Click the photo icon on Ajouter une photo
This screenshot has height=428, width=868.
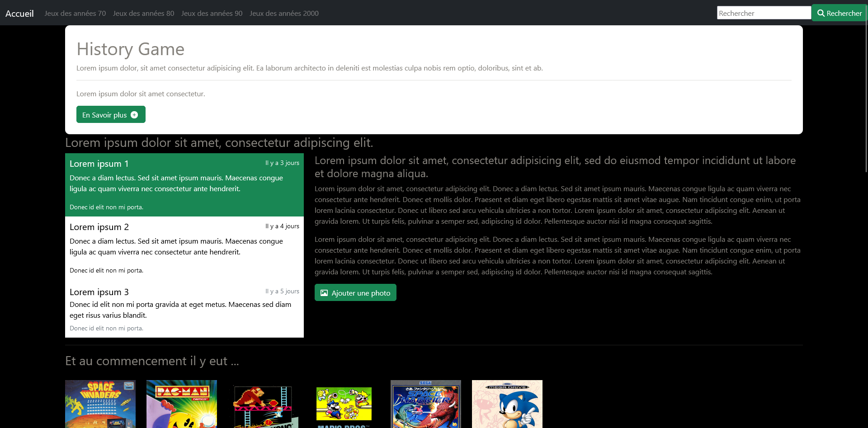coord(324,293)
